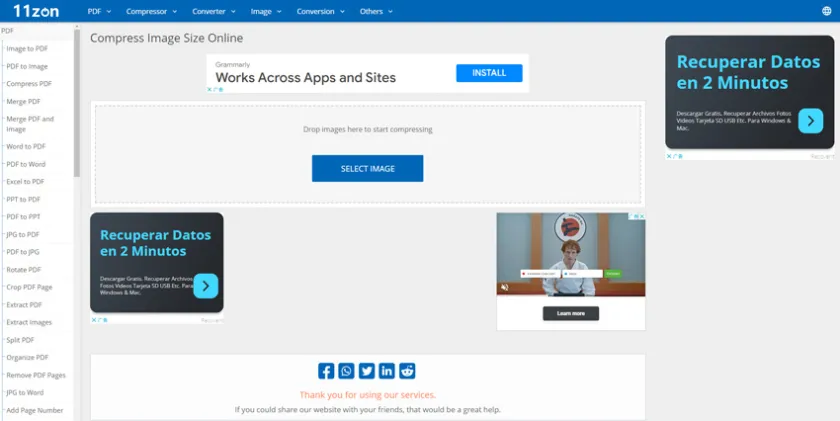Open the PDF dropdown menu
The image size is (840, 421).
98,12
